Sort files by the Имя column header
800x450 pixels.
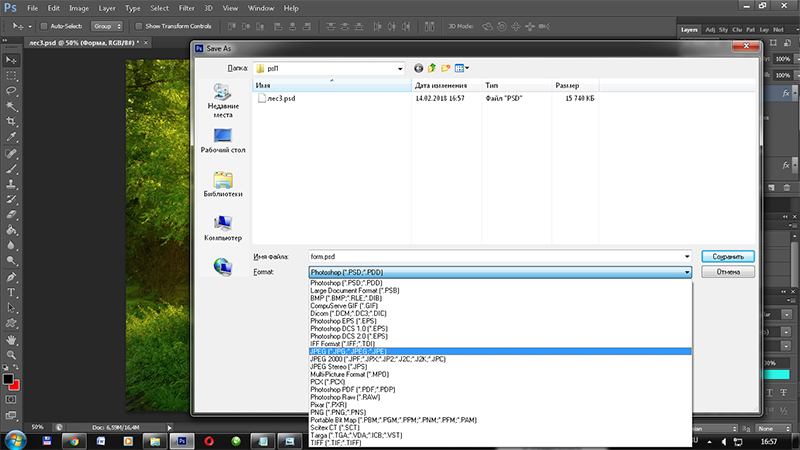pos(332,85)
